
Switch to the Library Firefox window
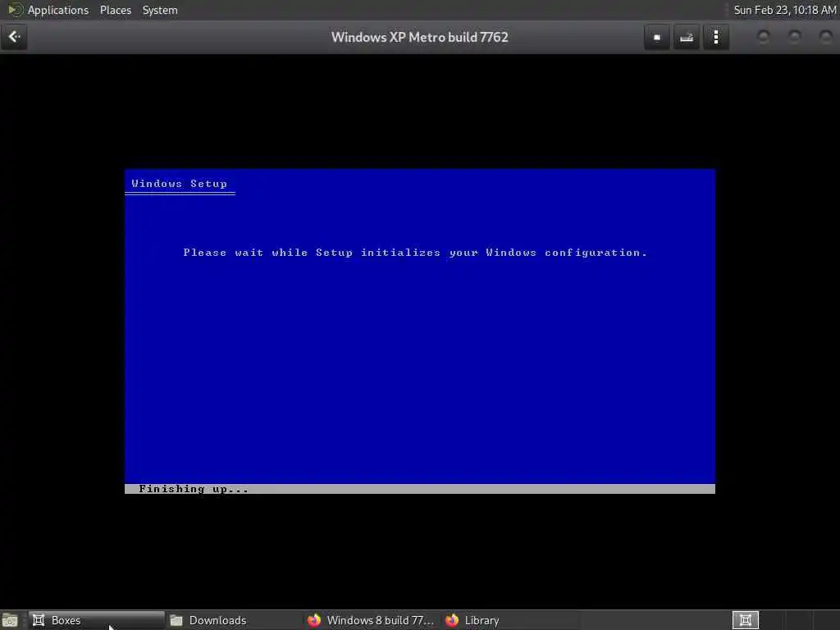[x=509, y=620]
